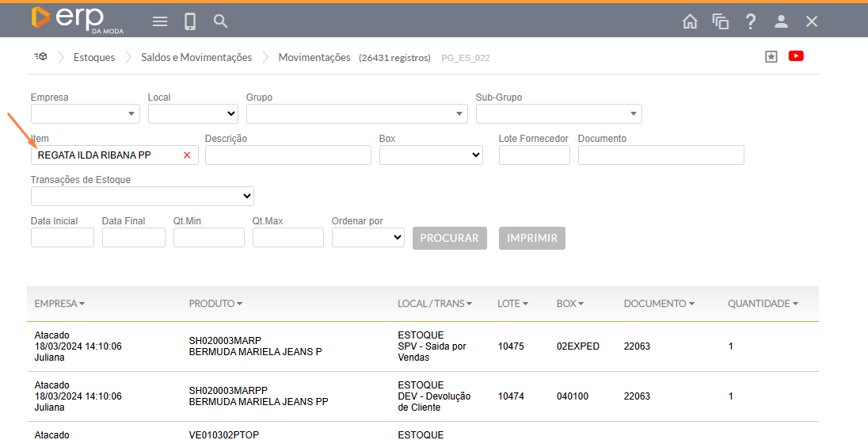The image size is (868, 440).
Task: Click the mobile device icon
Action: click(190, 21)
